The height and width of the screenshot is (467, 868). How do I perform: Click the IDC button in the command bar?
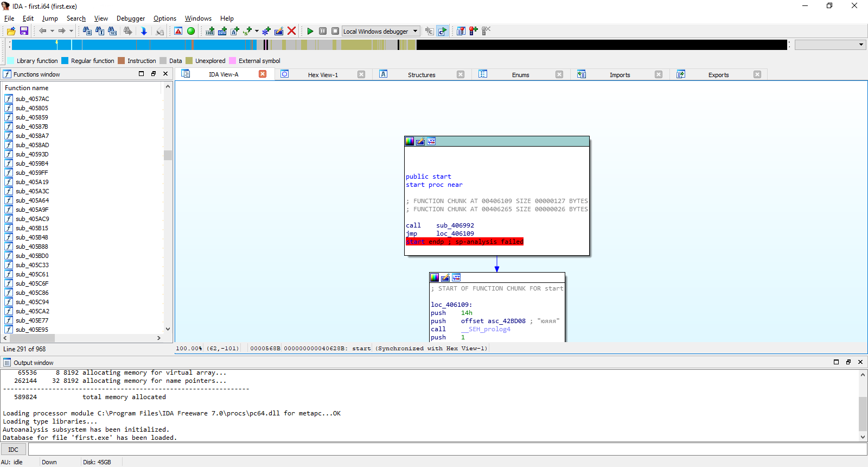coord(14,450)
